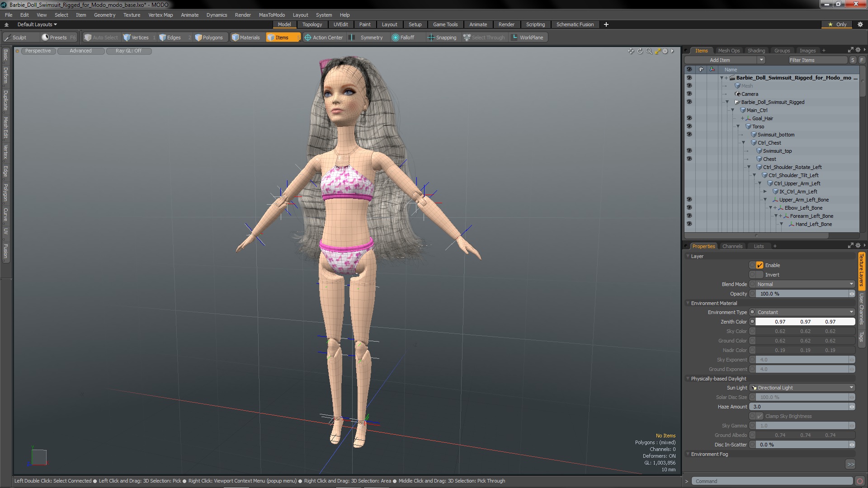Click the Zenith Color red value field
This screenshot has height=488, width=868.
[x=780, y=322]
